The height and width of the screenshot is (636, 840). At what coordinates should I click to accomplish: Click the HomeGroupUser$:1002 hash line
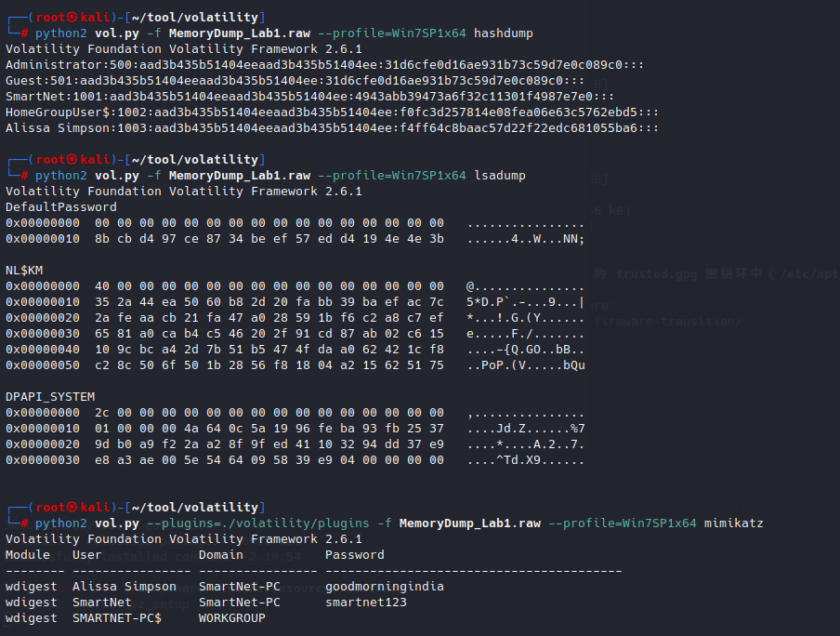tap(332, 113)
